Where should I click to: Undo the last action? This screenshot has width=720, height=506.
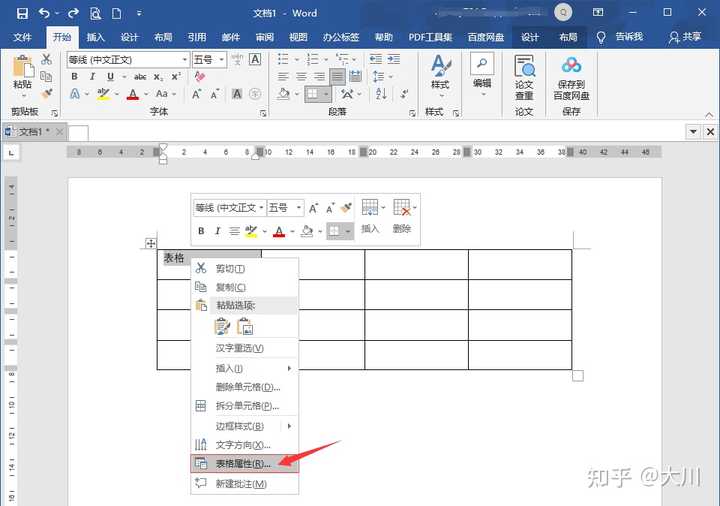click(x=45, y=13)
